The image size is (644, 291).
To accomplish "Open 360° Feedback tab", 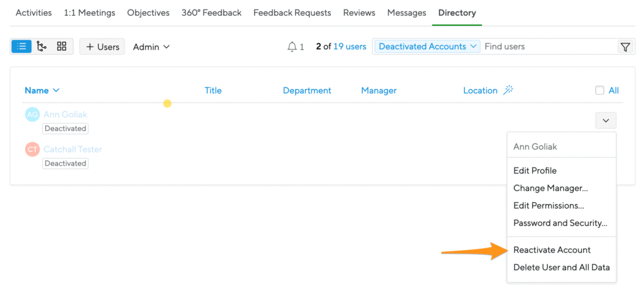I will 211,13.
